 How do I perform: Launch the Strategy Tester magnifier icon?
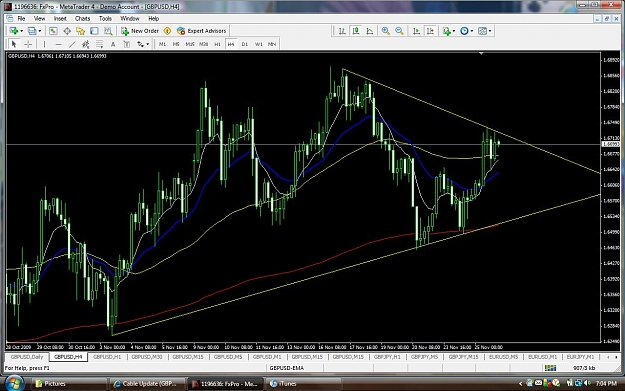pyautogui.click(x=108, y=31)
